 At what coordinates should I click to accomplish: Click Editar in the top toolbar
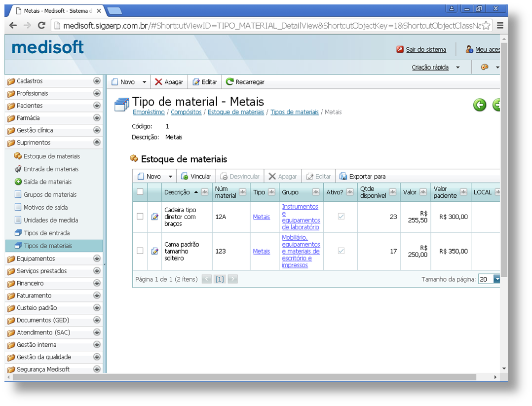(205, 82)
